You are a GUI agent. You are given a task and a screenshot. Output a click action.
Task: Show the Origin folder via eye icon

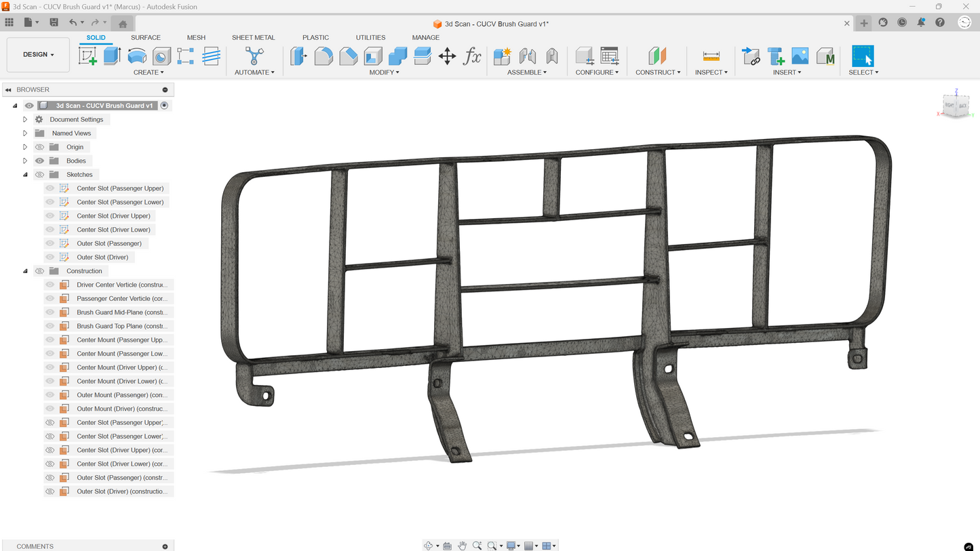(39, 147)
